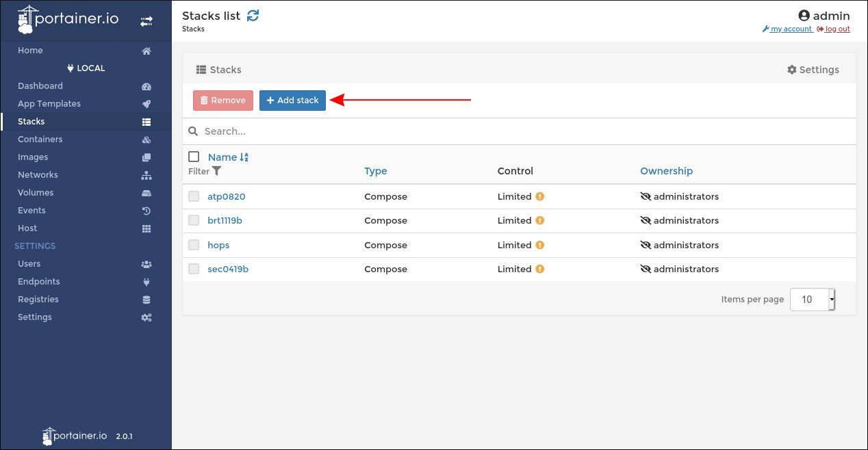Open the Users section

click(x=29, y=263)
